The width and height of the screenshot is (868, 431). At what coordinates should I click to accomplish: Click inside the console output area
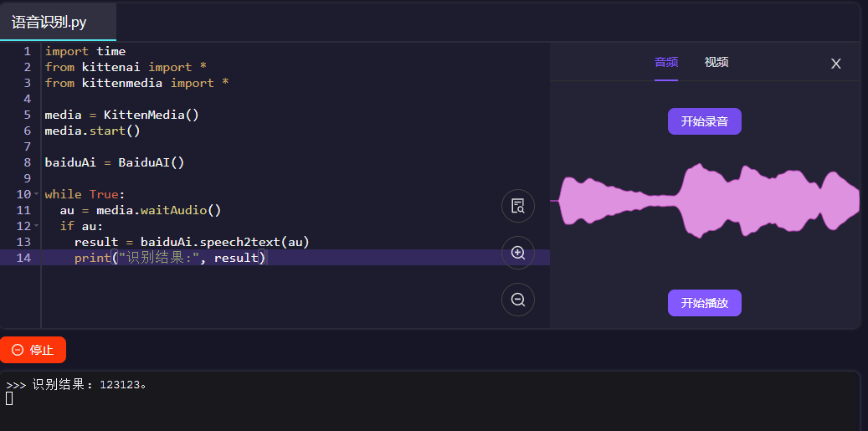point(429,401)
